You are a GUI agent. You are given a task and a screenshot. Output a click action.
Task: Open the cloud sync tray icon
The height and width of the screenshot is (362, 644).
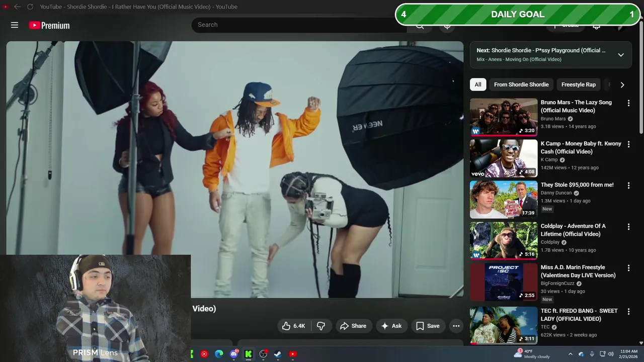(581, 354)
